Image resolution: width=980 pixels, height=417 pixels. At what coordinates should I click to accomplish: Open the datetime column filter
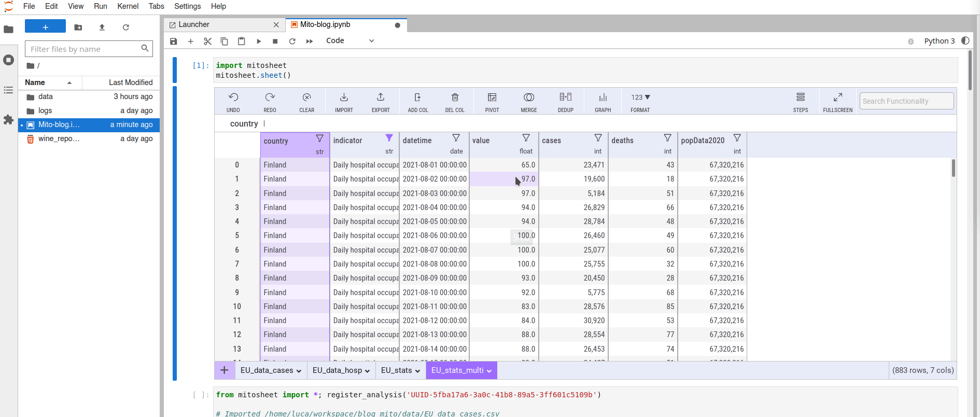tap(456, 137)
